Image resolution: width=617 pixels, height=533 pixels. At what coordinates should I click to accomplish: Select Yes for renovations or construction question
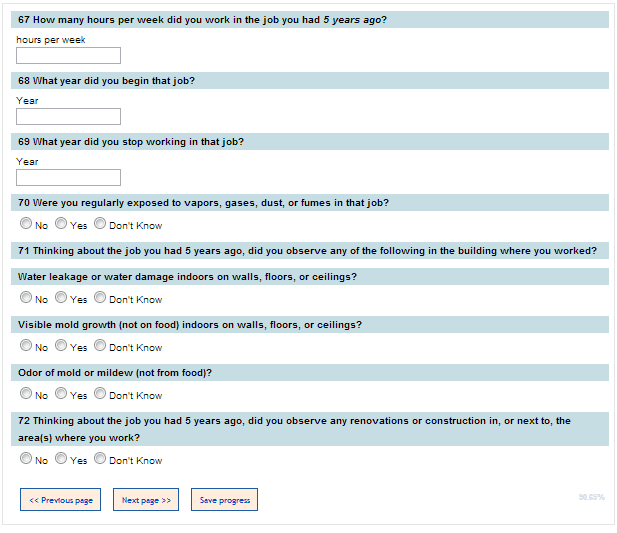click(x=61, y=459)
